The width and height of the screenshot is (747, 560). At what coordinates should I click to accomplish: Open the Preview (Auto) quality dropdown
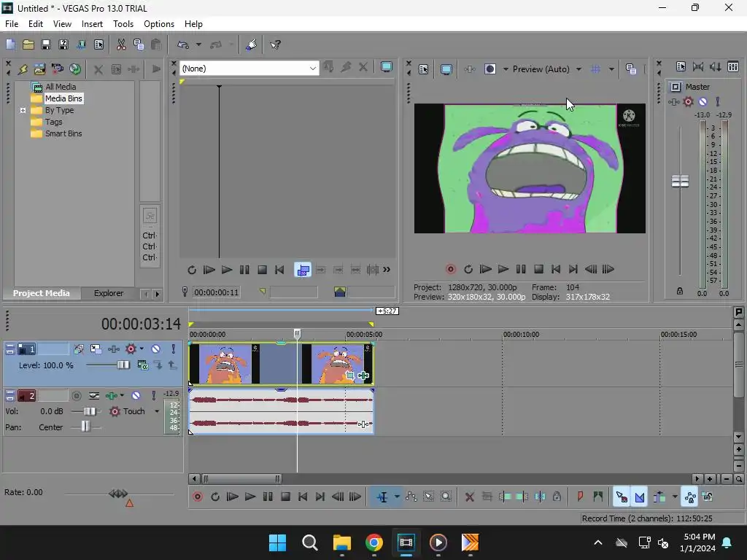point(578,69)
